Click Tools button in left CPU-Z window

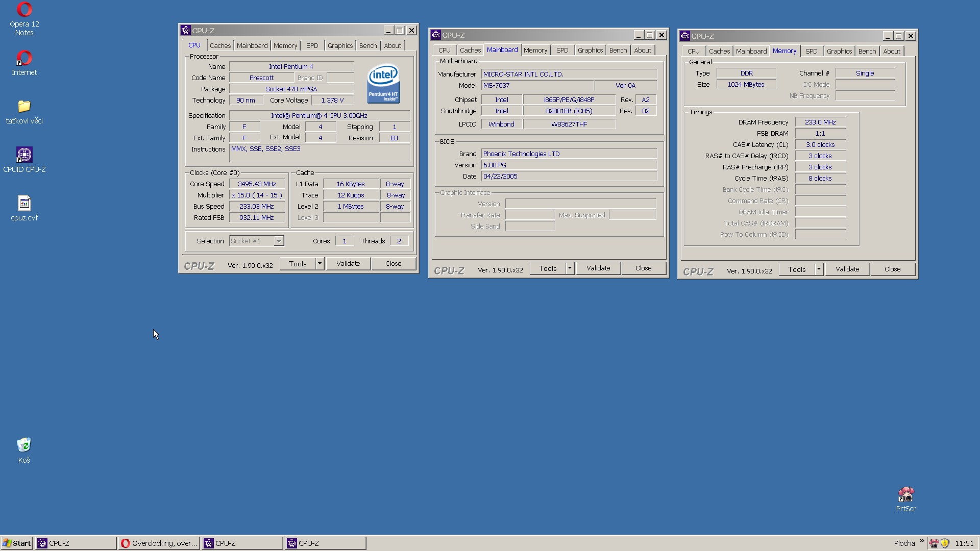coord(298,264)
